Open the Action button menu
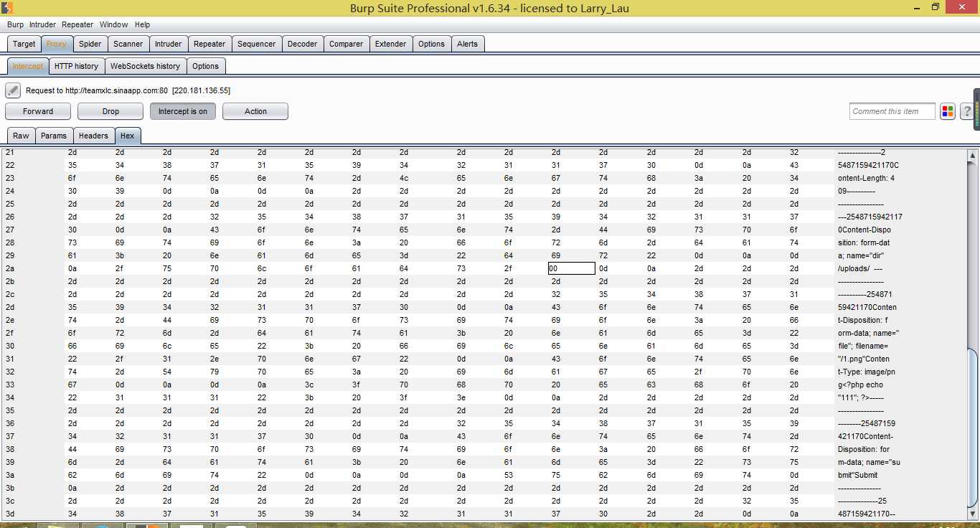The image size is (980, 528). point(255,111)
